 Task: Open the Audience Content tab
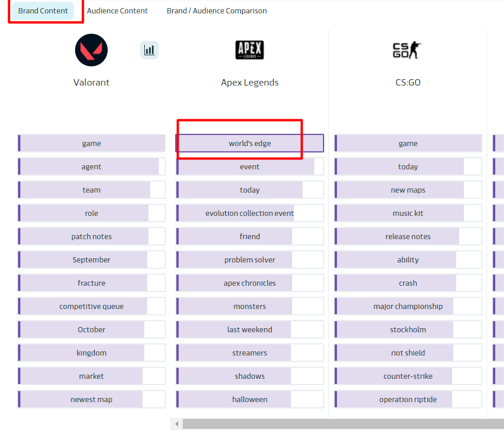118,10
